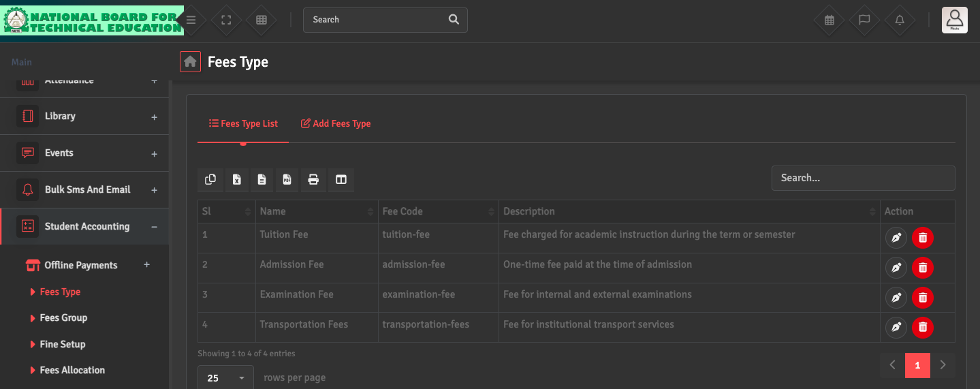The image size is (980, 389).
Task: Go to Fees Allocation page
Action: click(x=72, y=371)
